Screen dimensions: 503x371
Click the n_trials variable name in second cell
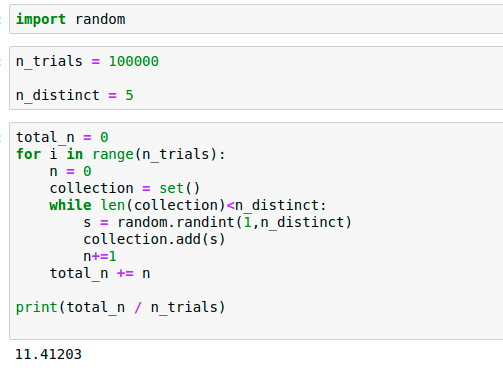pos(49,61)
